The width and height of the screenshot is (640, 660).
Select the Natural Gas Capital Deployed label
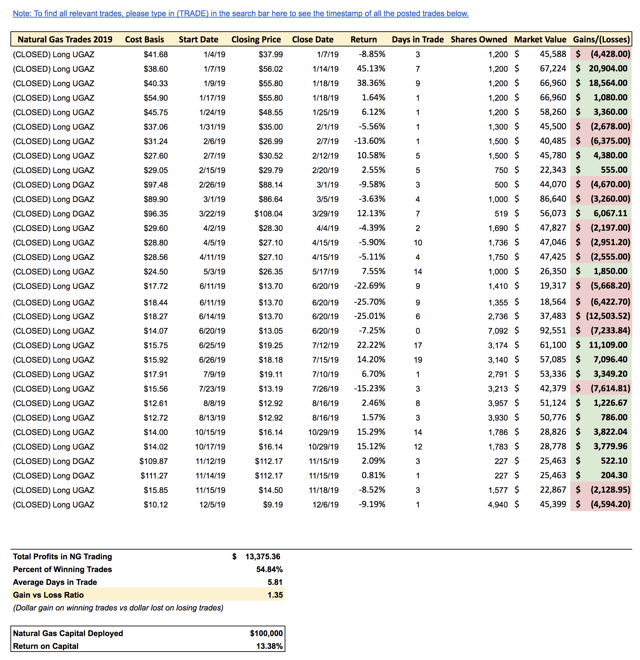(x=68, y=633)
